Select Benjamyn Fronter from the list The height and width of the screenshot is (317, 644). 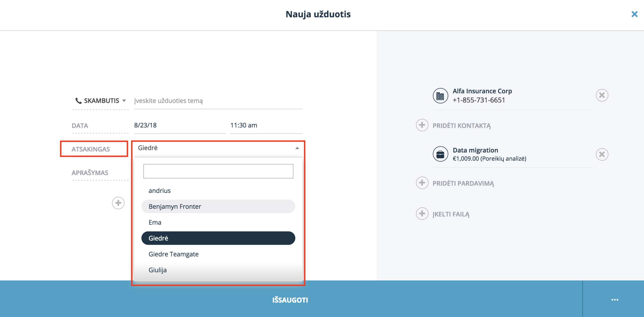tap(218, 207)
